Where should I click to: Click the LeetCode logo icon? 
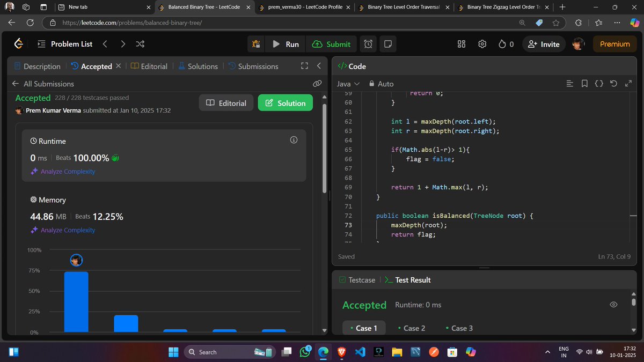(x=18, y=44)
